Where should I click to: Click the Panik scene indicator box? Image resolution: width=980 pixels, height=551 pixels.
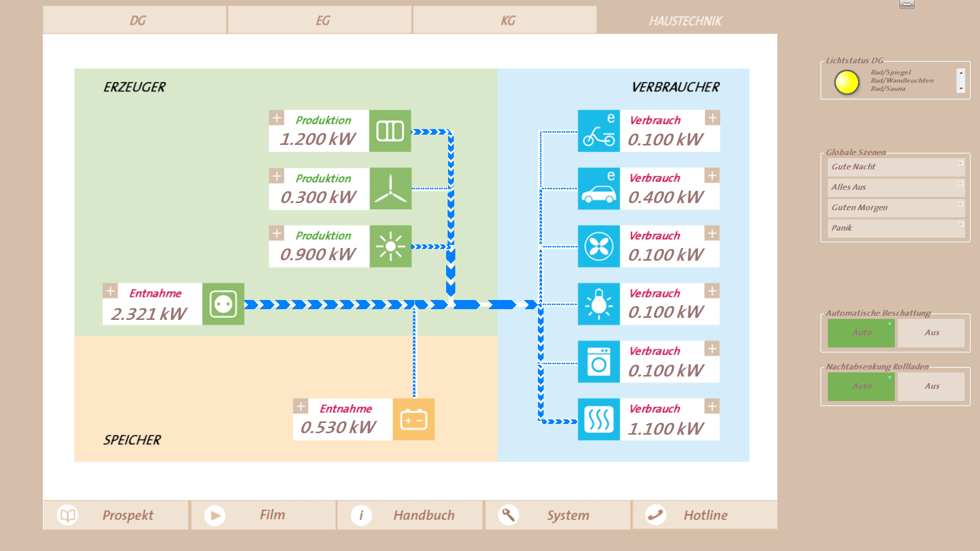click(x=961, y=224)
